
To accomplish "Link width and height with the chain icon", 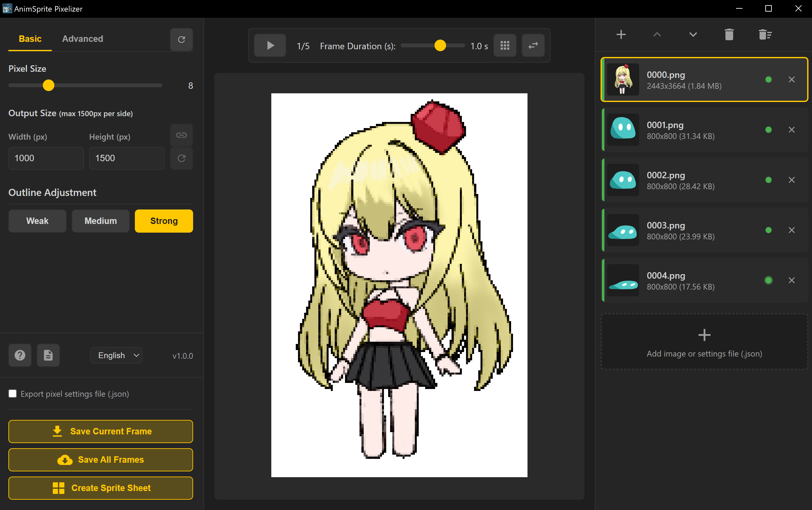I will coord(181,135).
